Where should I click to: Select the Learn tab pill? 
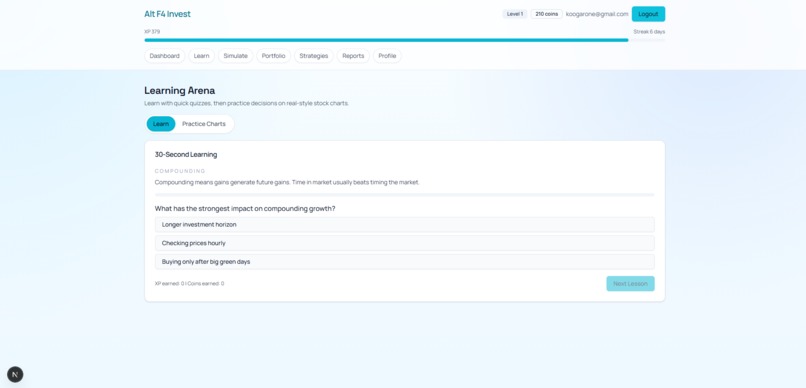[x=161, y=124]
